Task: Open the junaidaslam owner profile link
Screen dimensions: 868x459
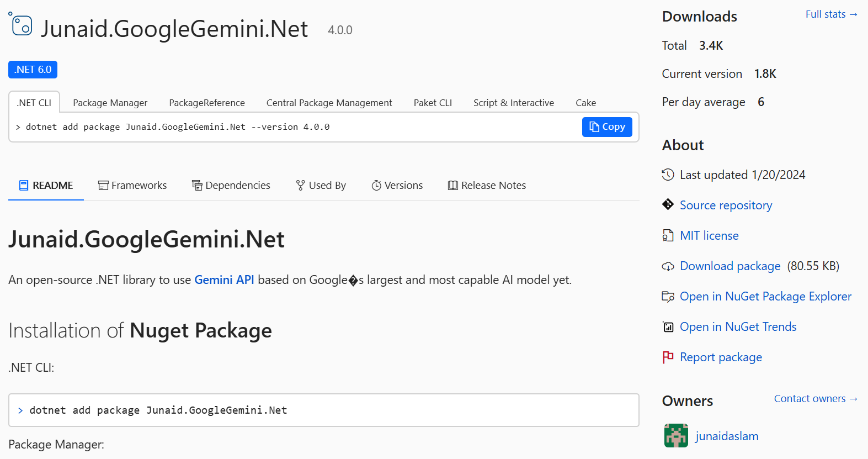Action: tap(727, 436)
